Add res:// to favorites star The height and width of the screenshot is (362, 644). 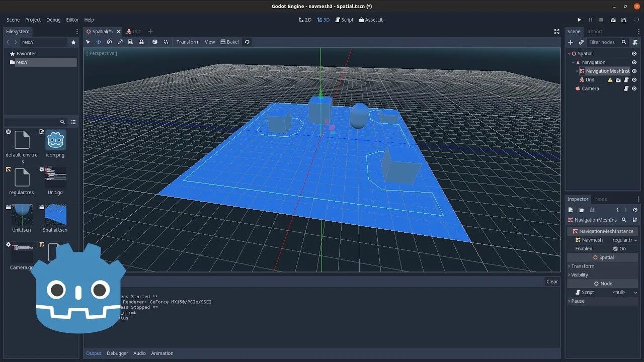[73, 42]
